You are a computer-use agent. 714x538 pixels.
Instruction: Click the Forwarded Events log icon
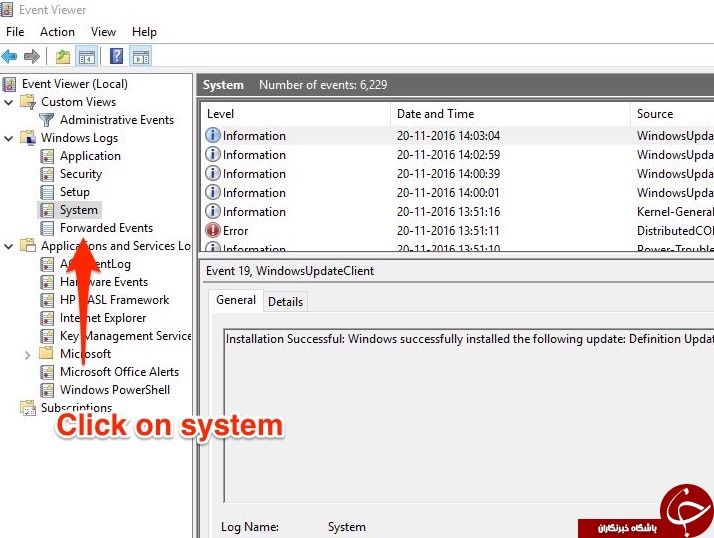pyautogui.click(x=47, y=228)
